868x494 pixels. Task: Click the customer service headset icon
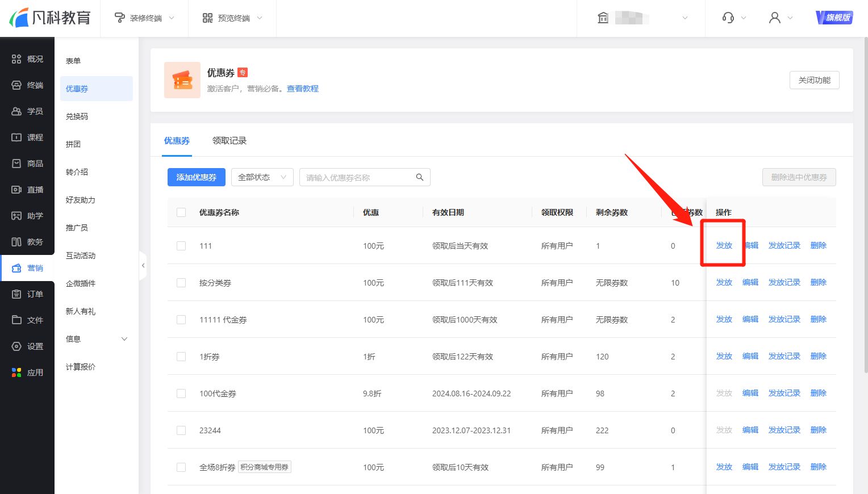(x=728, y=18)
